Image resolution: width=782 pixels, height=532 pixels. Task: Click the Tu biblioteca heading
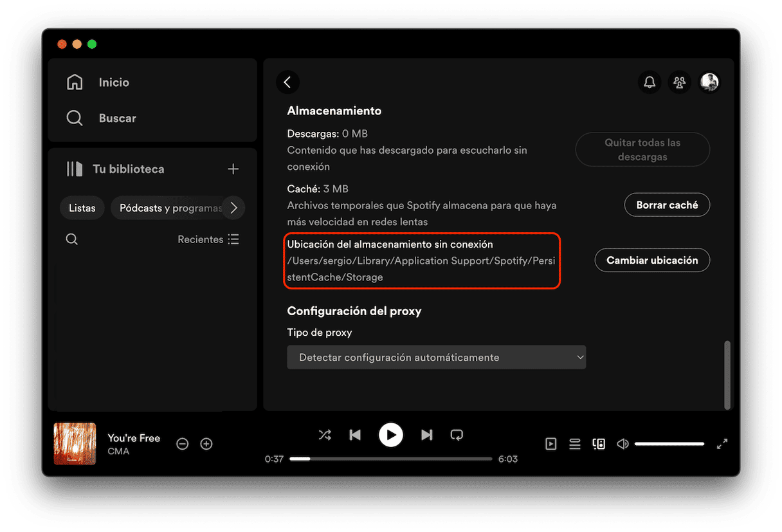click(129, 169)
